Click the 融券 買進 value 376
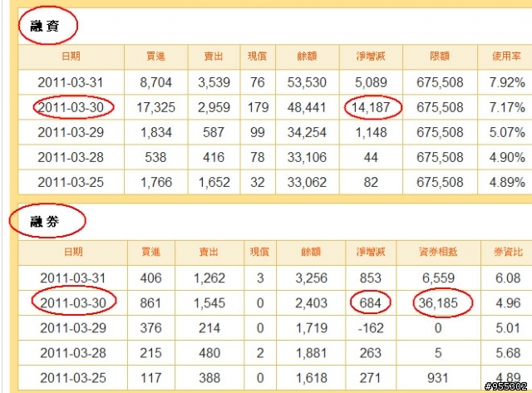 [150, 328]
